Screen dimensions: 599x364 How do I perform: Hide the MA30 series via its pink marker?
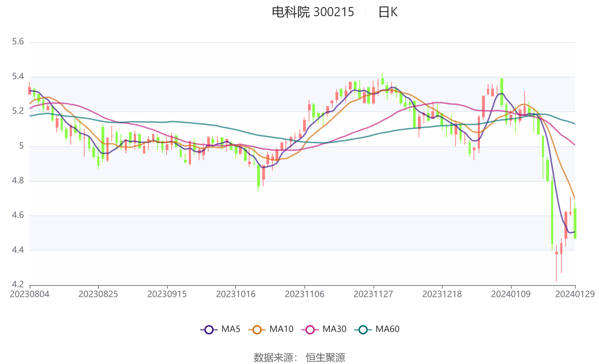click(310, 330)
